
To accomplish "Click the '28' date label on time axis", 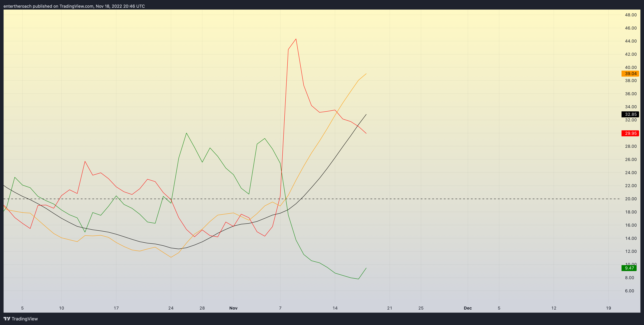I will (202, 308).
